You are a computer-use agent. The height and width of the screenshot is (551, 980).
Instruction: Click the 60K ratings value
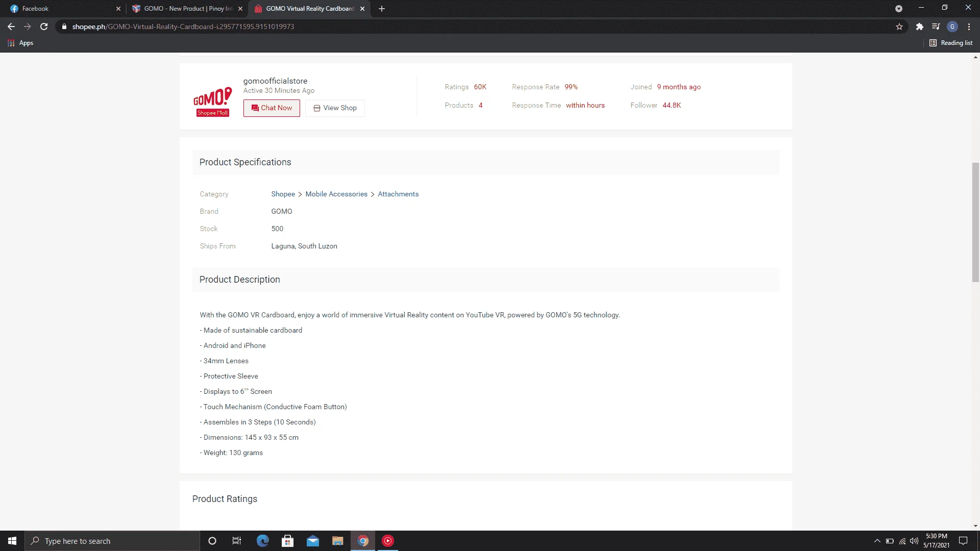pyautogui.click(x=480, y=87)
